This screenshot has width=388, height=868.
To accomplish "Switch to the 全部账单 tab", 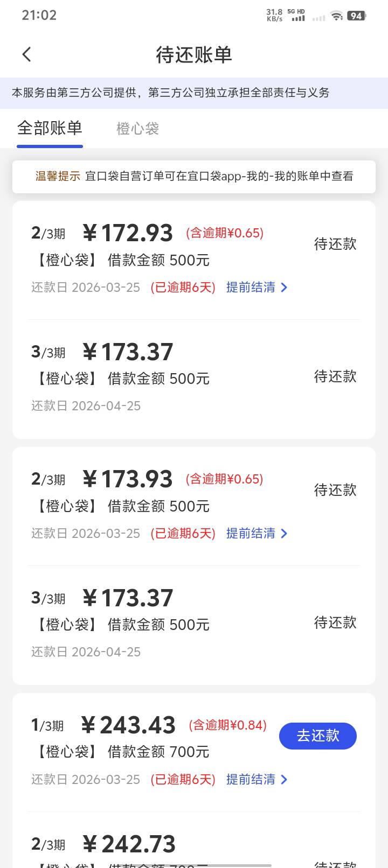I will tap(50, 128).
